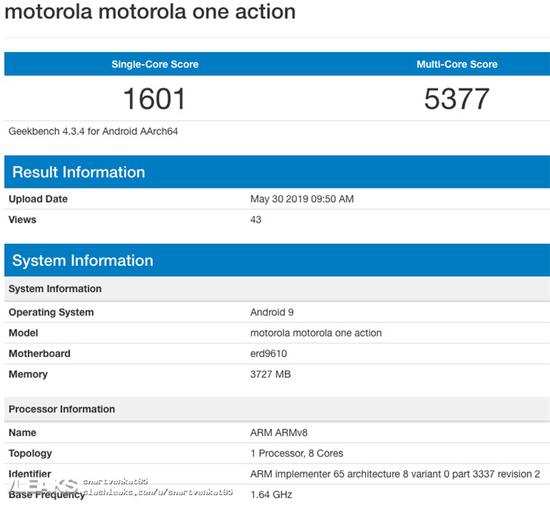The width and height of the screenshot is (550, 508).
Task: Click the blue System Information section header
Action: tap(277, 260)
